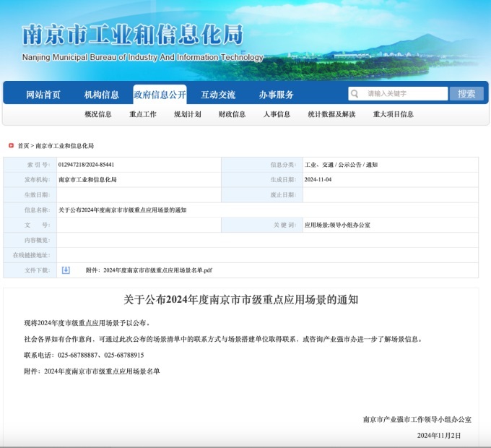This screenshot has height=448, width=491.
Task: Click the 首页 breadcrumb link
Action: pyautogui.click(x=24, y=146)
